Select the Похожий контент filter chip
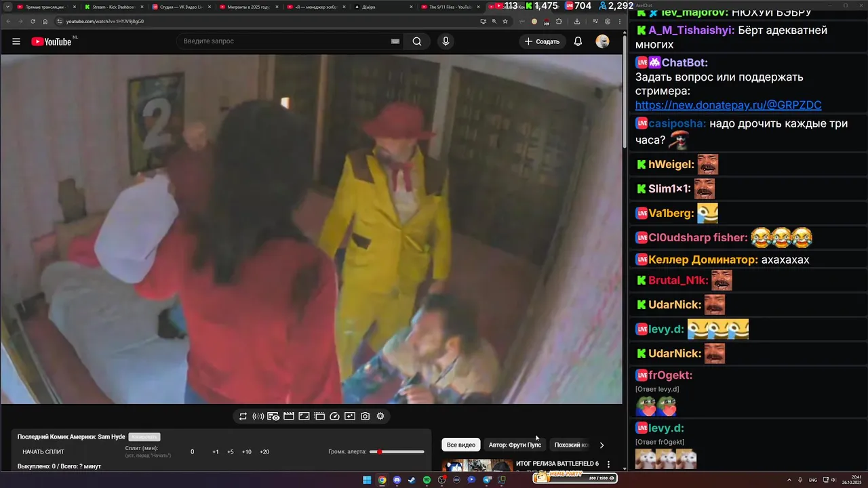 tap(571, 445)
